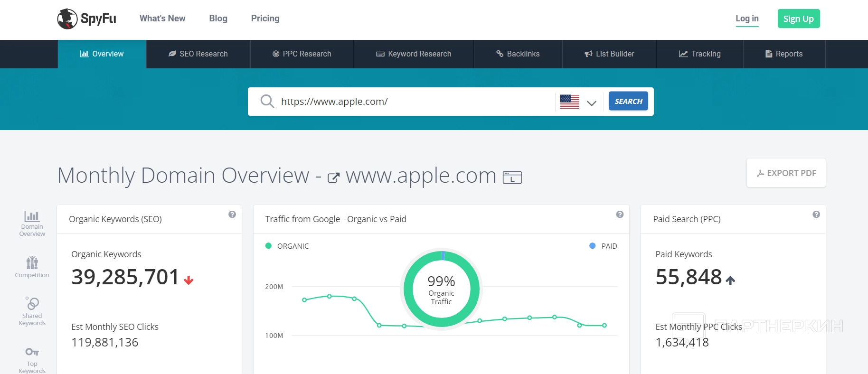Viewport: 868px width, 374px height.
Task: Switch to the Keyword Research tab
Action: point(414,54)
